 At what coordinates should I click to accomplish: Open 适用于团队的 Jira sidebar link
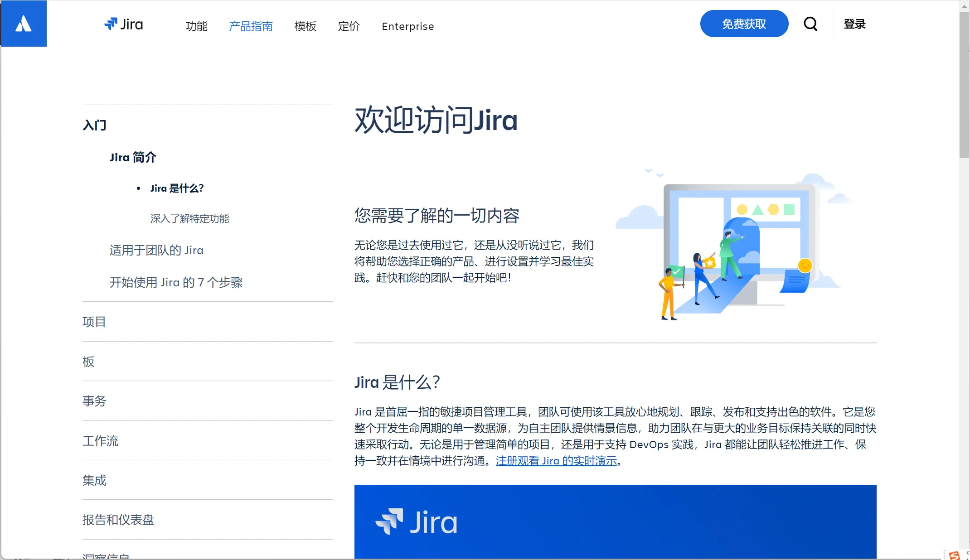point(156,250)
